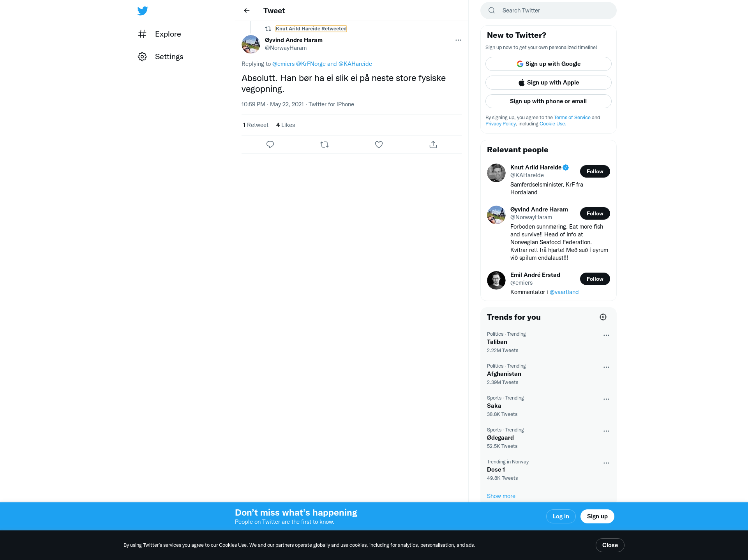Follow Emil André Erstad
The image size is (748, 560).
(x=595, y=279)
